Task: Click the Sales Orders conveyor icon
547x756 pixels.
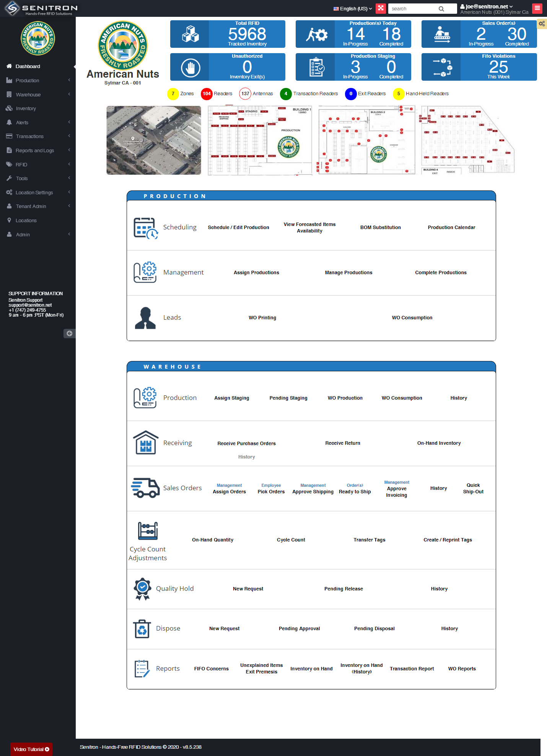Action: [442, 34]
